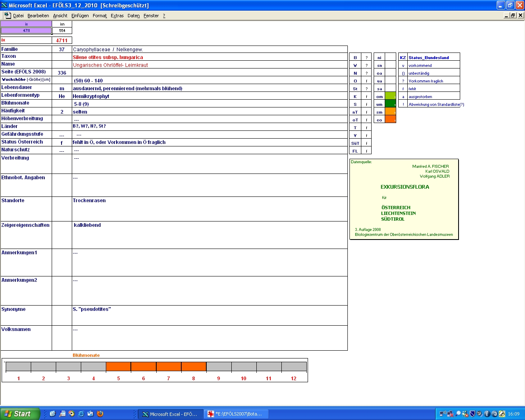Open the Format menu
This screenshot has height=420, width=525.
[100, 16]
